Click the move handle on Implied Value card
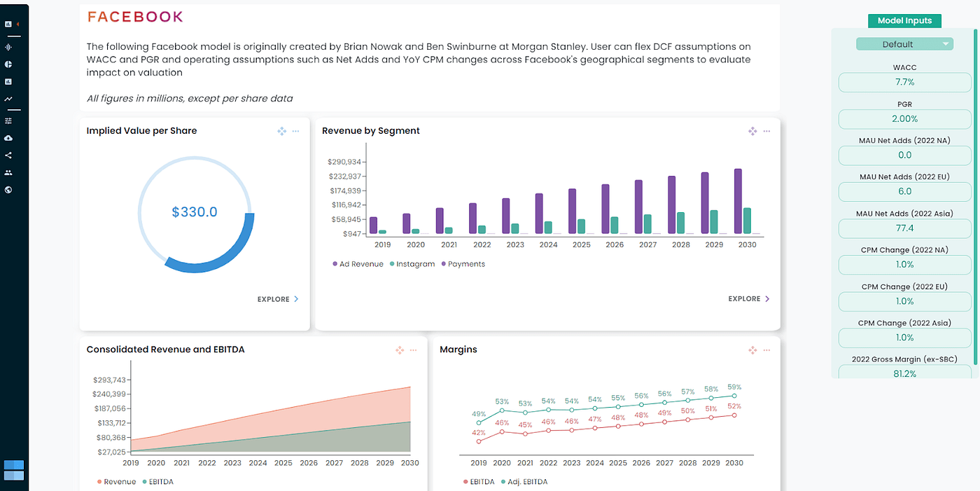Screen dimensions: 980x491 point(281,131)
